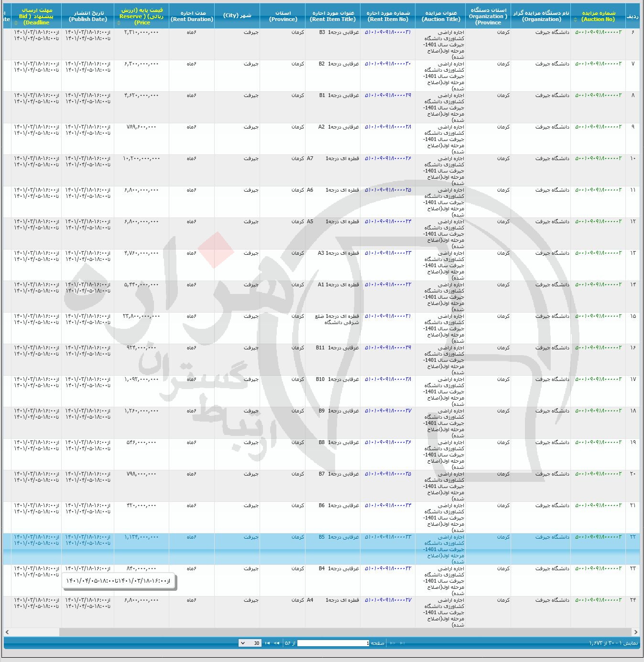The height and width of the screenshot is (662, 644).
Task: Open rent item number link for B4 row
Action: click(x=388, y=568)
